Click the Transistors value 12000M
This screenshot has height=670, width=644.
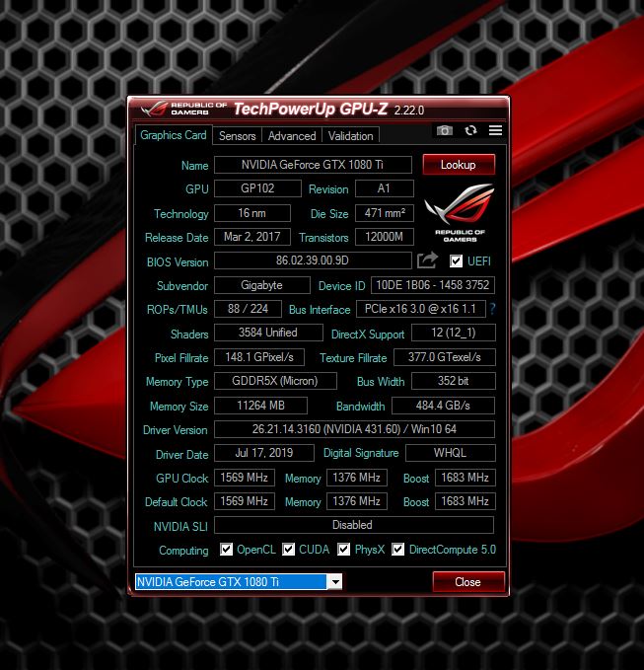385,237
